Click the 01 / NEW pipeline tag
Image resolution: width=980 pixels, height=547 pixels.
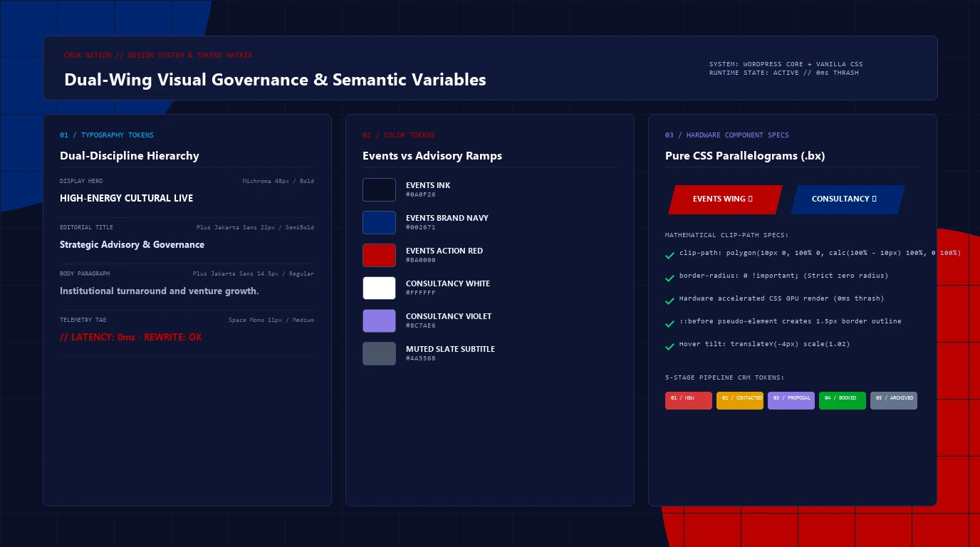tap(689, 400)
